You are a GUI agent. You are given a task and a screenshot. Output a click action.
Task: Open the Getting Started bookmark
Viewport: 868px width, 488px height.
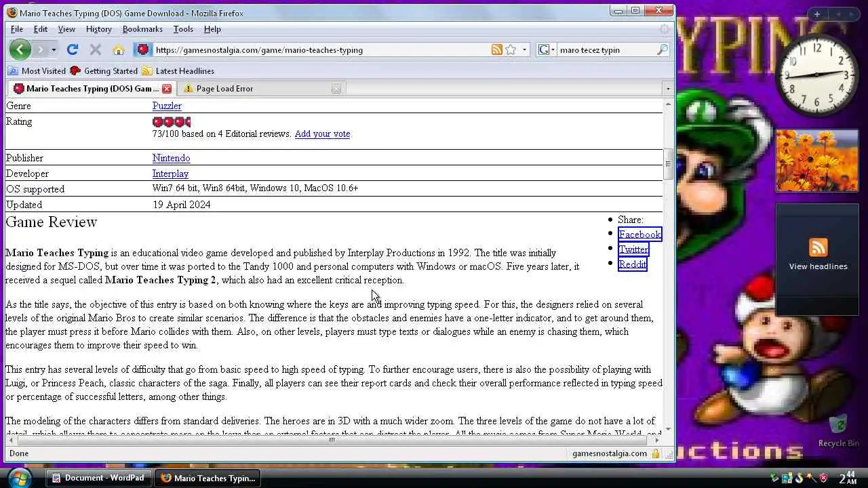point(104,70)
